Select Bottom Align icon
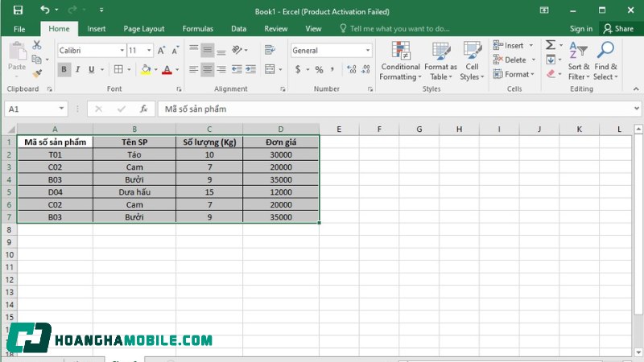 (221, 51)
